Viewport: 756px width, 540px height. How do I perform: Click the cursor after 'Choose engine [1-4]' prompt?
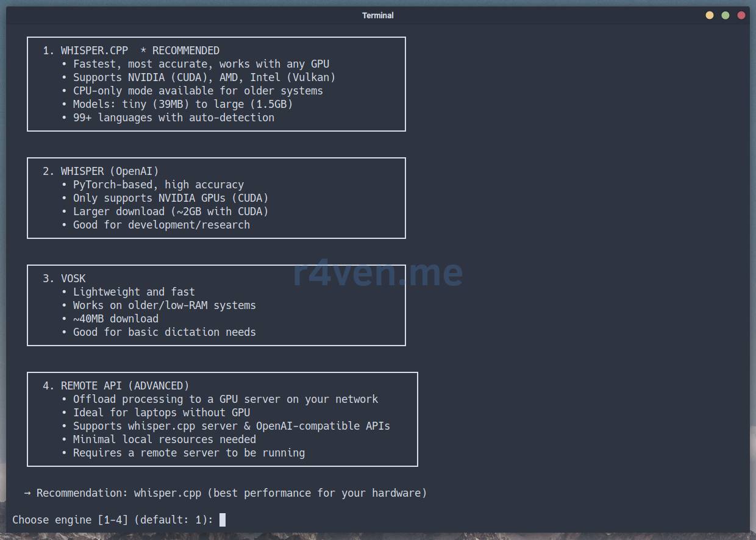click(x=223, y=520)
